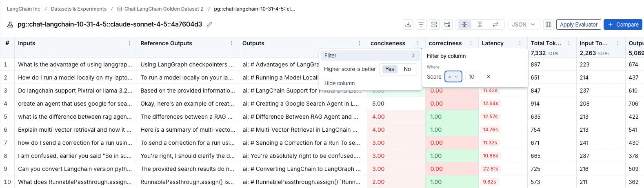Open the LangChain Inc breadcrumb
644x188 pixels.
[x=24, y=9]
